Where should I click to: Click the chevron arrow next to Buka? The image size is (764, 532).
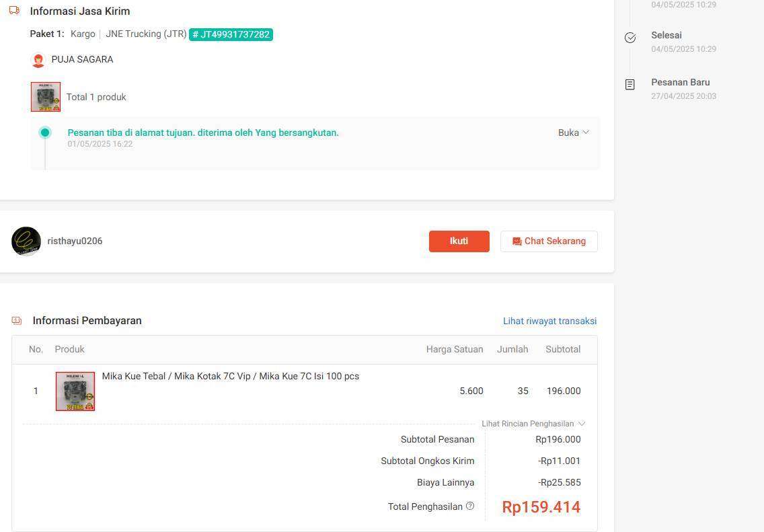[x=586, y=132]
